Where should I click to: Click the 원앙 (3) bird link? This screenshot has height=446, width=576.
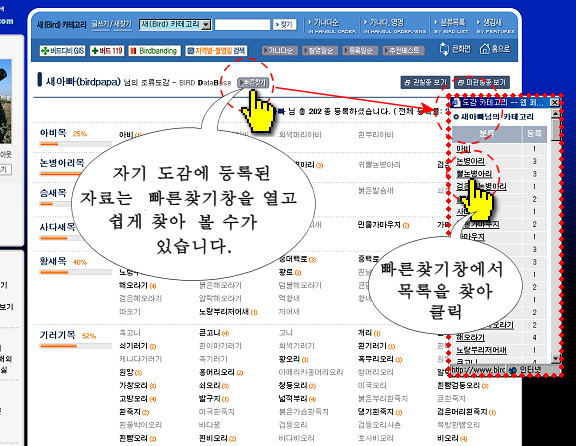[130, 372]
